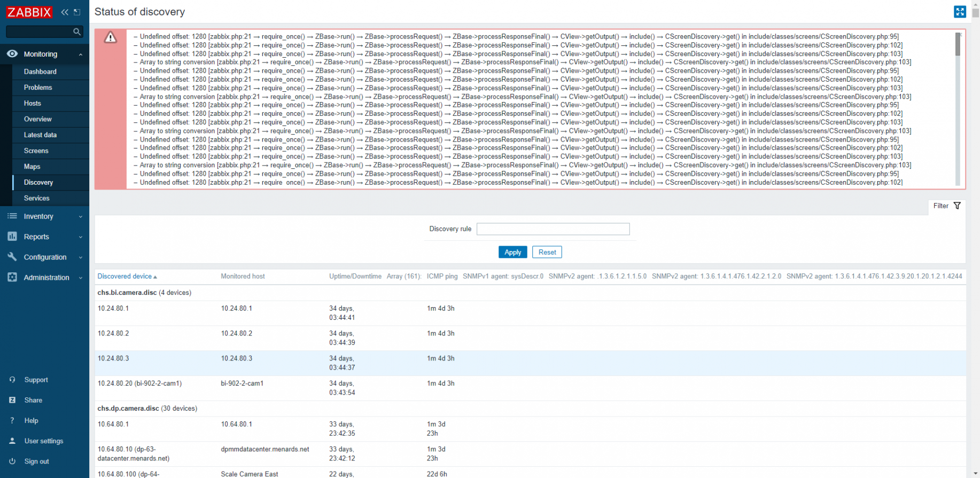Click the 'chs.dp.camera.disc (30 devices)' group row
The height and width of the screenshot is (478, 980).
point(530,409)
